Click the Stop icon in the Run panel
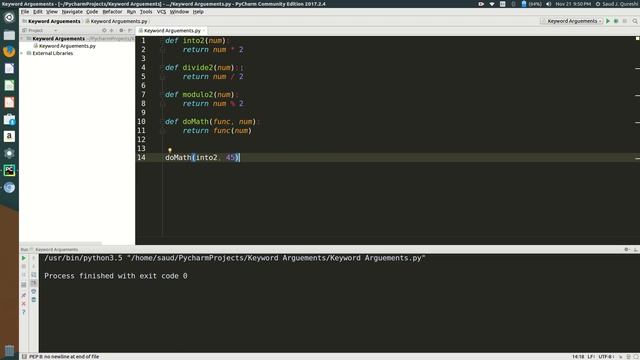 pos(24,267)
